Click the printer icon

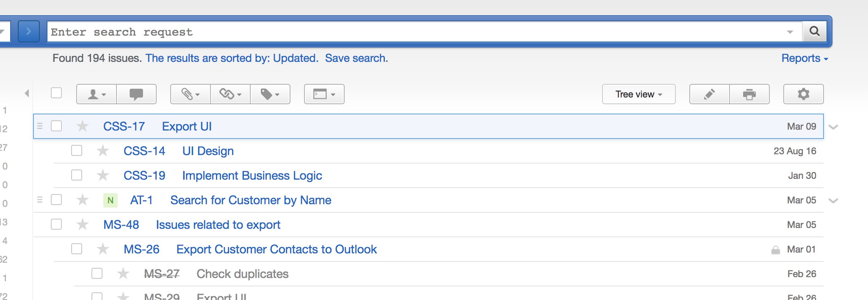click(x=749, y=94)
